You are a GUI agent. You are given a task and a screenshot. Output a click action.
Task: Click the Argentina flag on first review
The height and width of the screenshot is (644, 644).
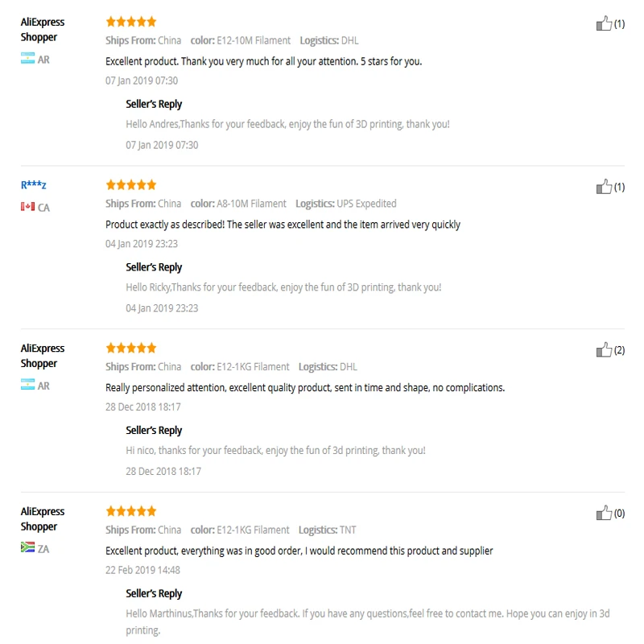(x=27, y=58)
